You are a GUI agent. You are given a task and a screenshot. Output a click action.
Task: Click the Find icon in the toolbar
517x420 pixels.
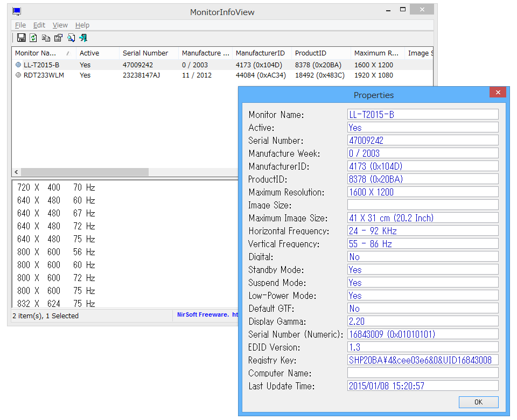click(x=71, y=38)
